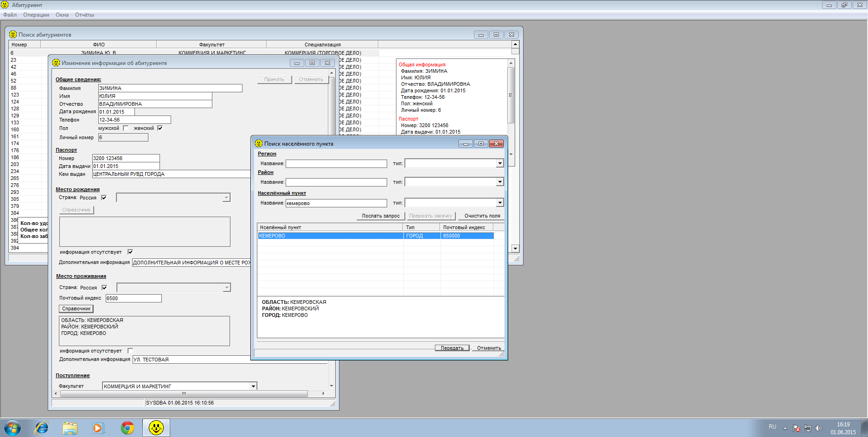The height and width of the screenshot is (437, 868).
Task: Launch the media player taskbar icon
Action: coord(98,428)
